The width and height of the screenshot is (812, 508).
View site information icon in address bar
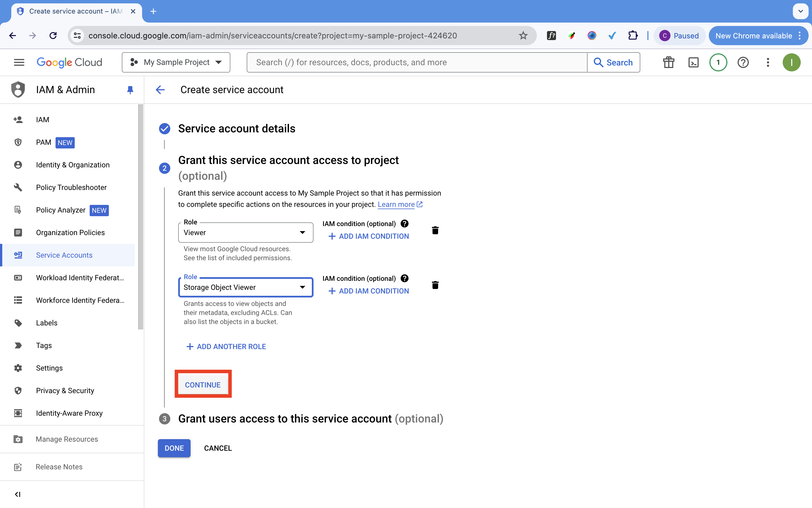click(x=77, y=35)
